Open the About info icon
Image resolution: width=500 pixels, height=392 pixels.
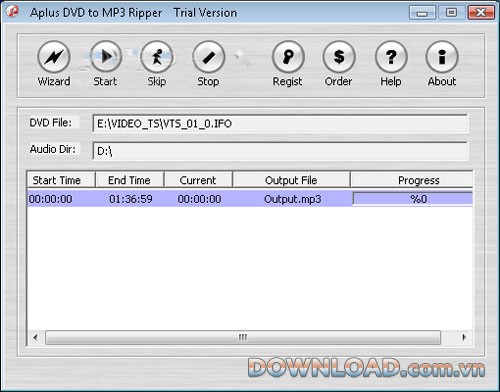coord(442,57)
